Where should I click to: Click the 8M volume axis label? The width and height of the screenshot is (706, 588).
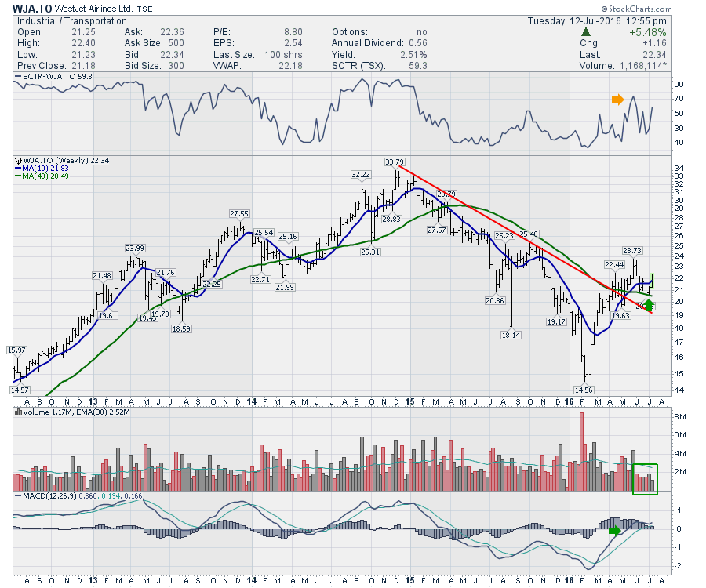(680, 417)
